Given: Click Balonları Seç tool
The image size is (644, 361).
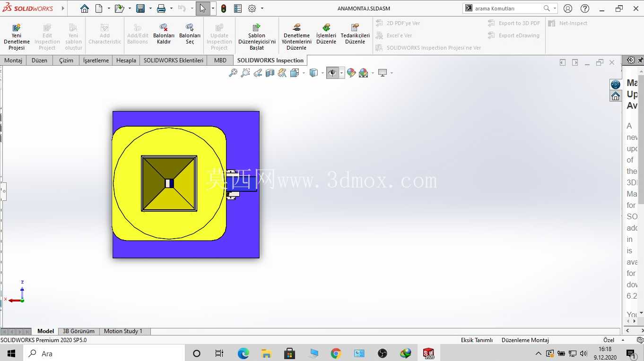Looking at the screenshot, I should click(190, 34).
